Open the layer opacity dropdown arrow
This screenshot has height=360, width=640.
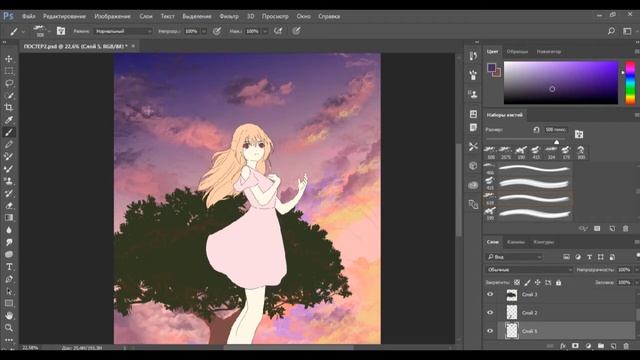[636, 270]
